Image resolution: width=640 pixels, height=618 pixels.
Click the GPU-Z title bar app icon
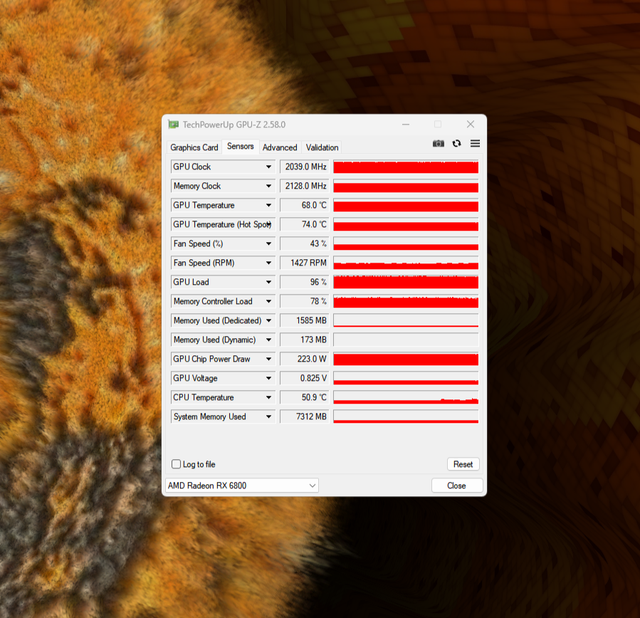pos(173,124)
